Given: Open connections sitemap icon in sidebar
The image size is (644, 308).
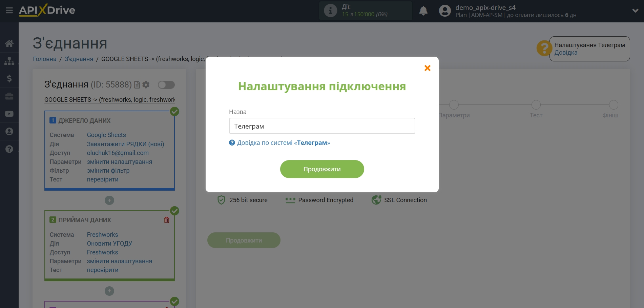Looking at the screenshot, I should point(9,61).
